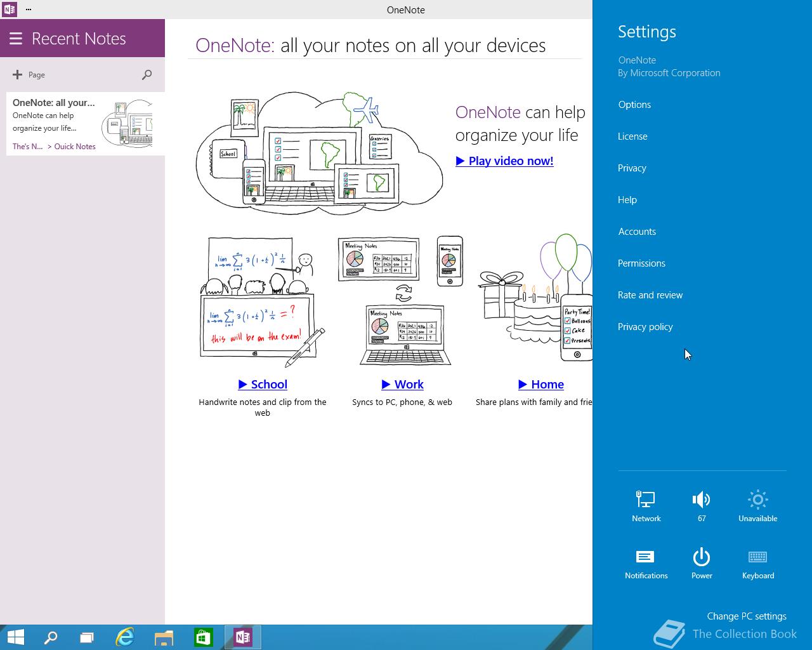Open License settings entry

click(x=632, y=136)
